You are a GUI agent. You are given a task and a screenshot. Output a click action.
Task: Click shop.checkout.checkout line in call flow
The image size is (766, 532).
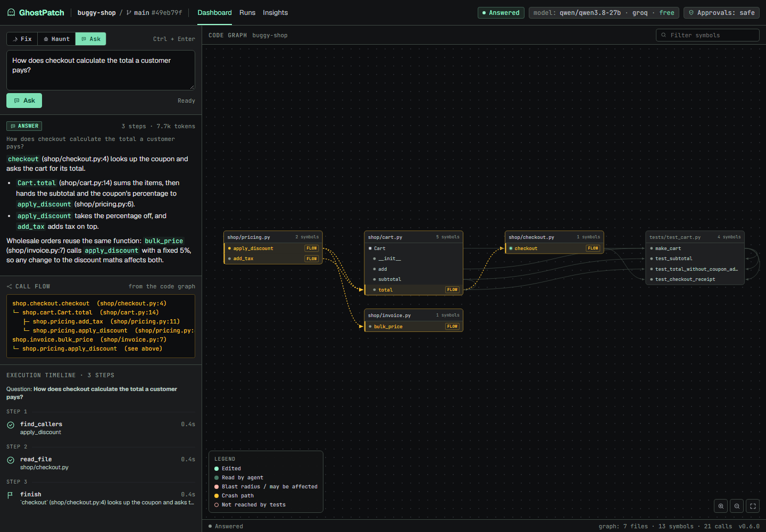89,304
